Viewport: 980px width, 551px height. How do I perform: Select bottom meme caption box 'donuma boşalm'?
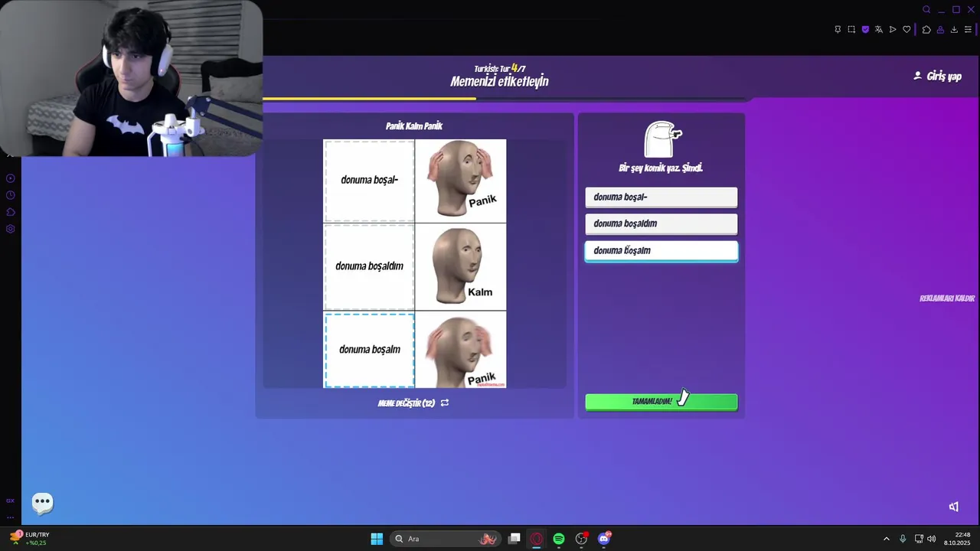point(369,350)
